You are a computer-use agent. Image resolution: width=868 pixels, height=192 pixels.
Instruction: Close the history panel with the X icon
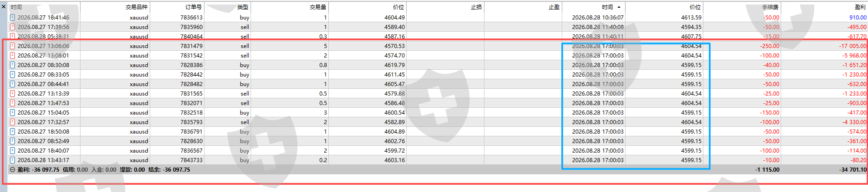coord(4,7)
